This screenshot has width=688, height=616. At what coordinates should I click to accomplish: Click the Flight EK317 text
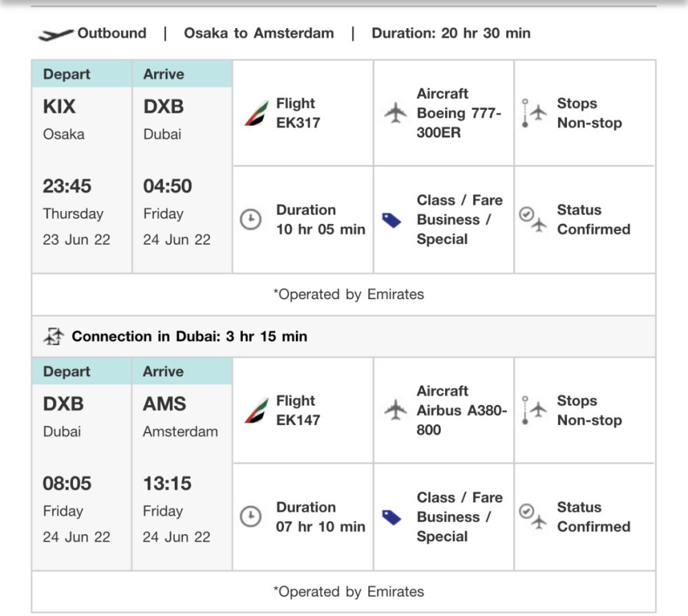[x=298, y=113]
